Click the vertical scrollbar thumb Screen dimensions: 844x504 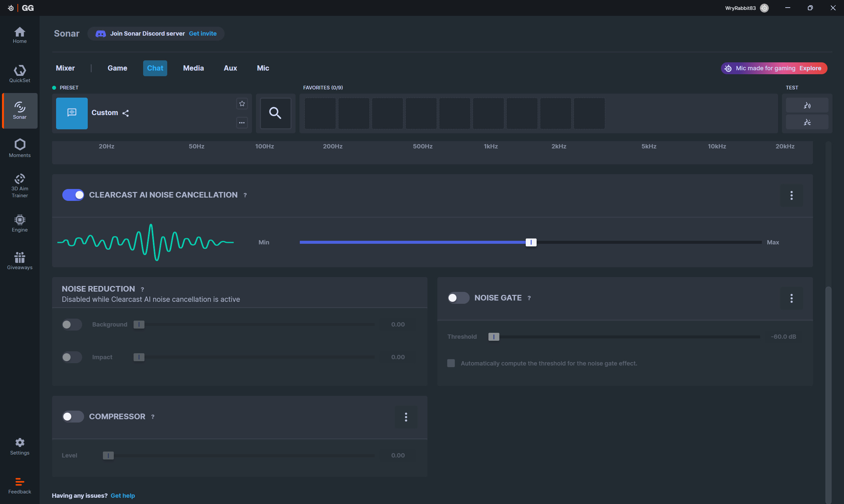(828, 395)
